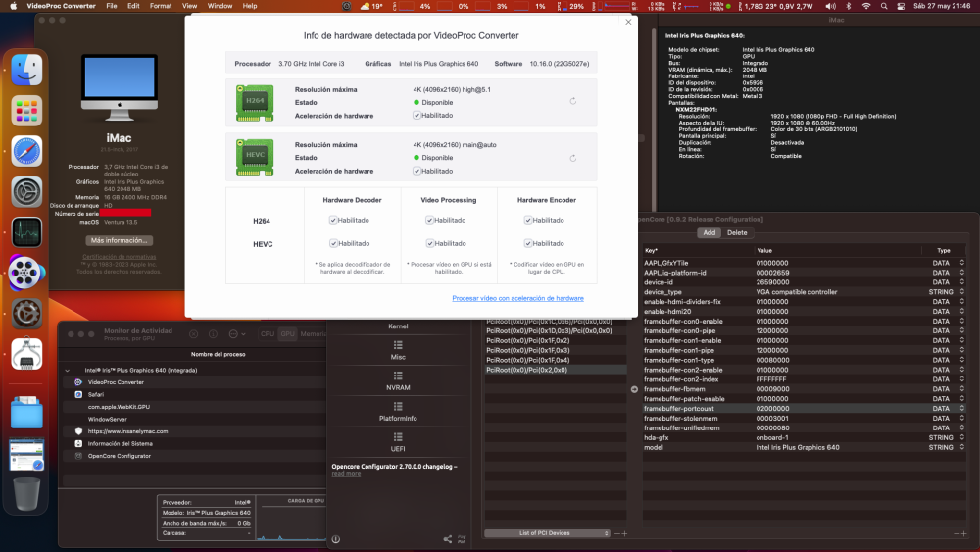
Task: Change the type stepper for AAPL,GfxYTile
Action: pos(962,263)
